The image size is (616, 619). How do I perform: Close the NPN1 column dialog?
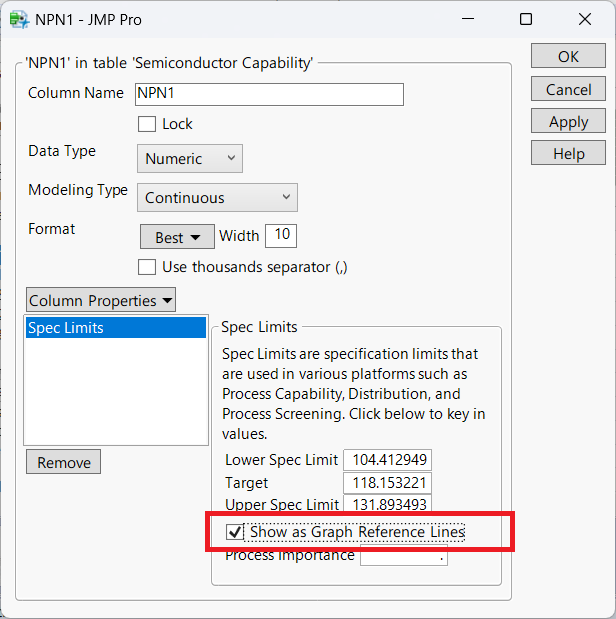pos(584,19)
